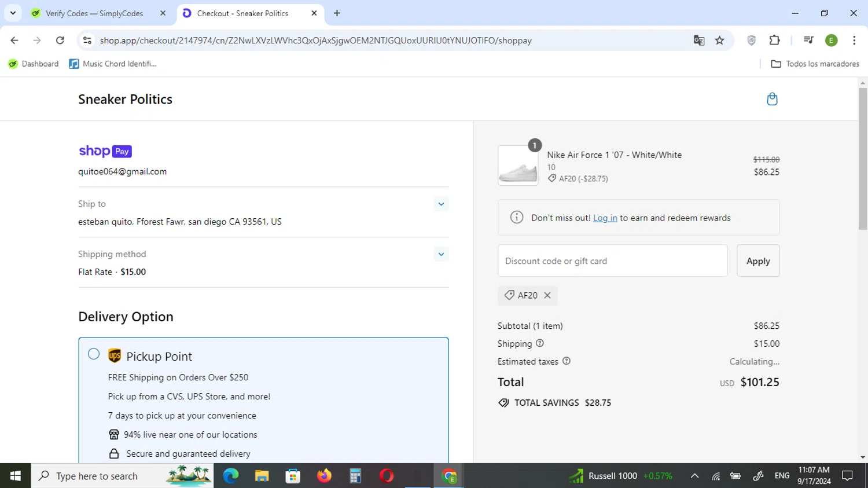Click the Total $101.25 amount
Screen dimensions: 868x488
click(760, 382)
